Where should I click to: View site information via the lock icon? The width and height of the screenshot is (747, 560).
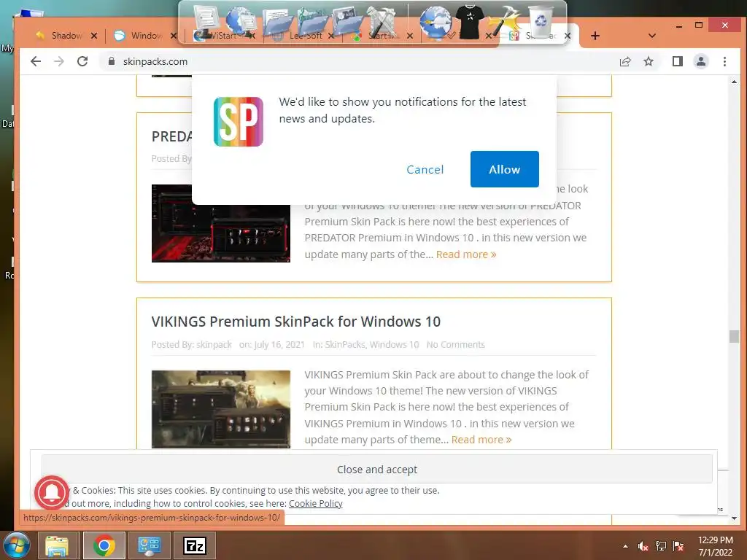point(112,61)
